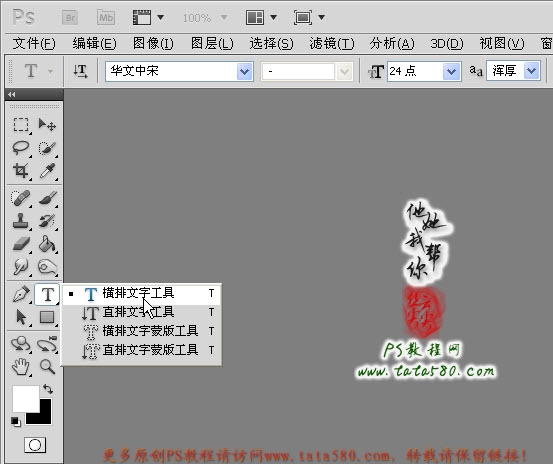Select the 3D Orbit camera tool

[47, 344]
